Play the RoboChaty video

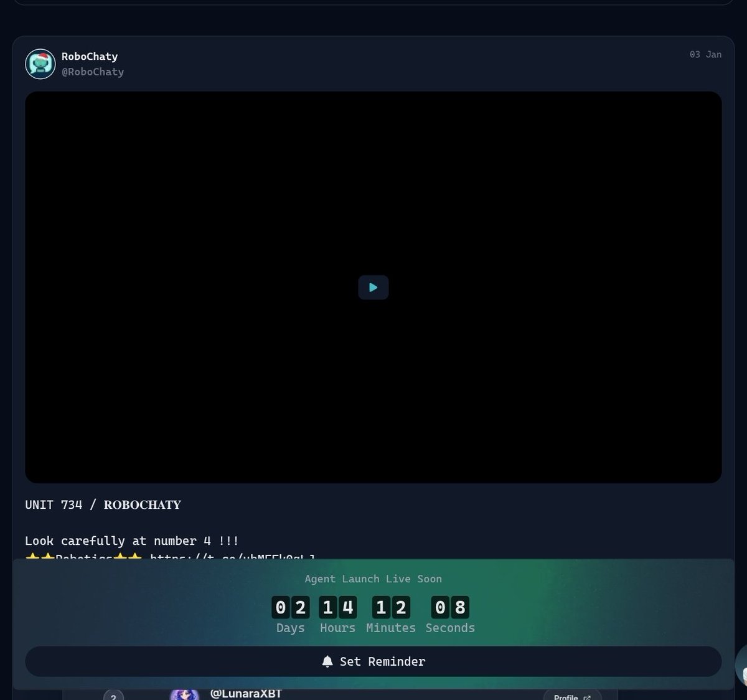click(374, 287)
